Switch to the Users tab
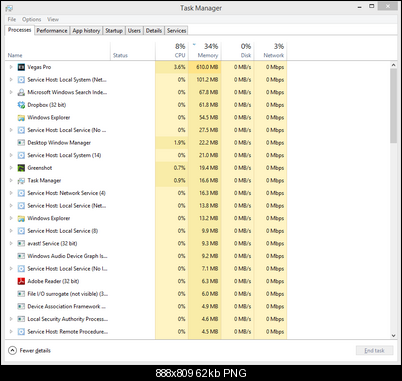 [134, 31]
